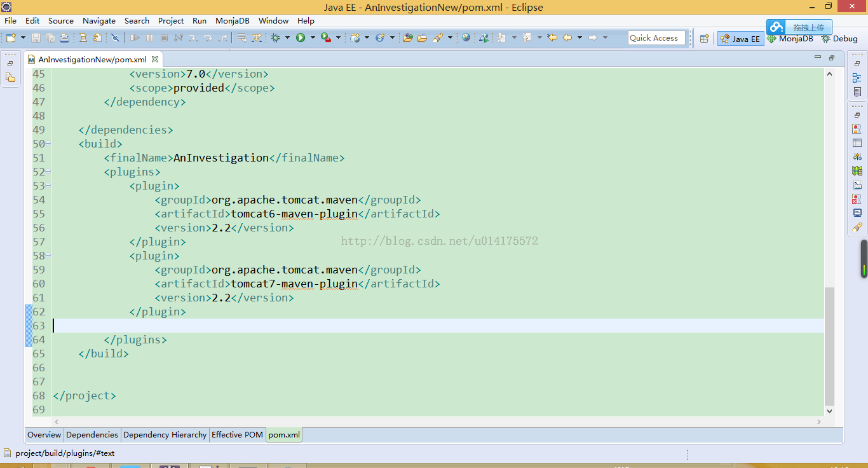The image size is (868, 468).
Task: Select the pom.xml source tab
Action: pyautogui.click(x=284, y=435)
